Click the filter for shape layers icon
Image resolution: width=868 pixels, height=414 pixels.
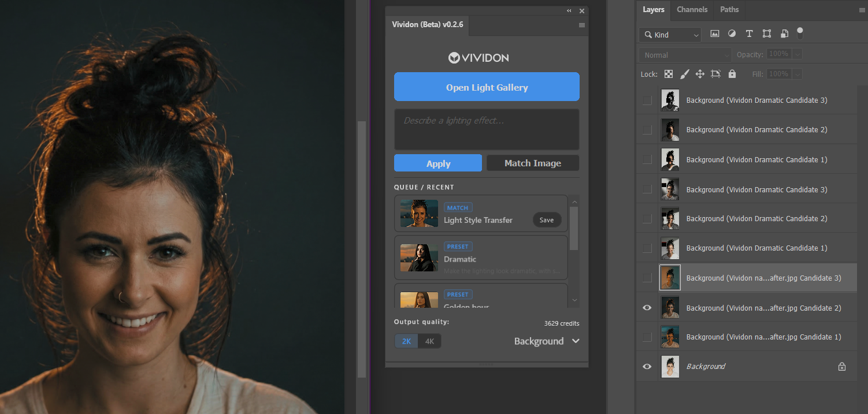click(x=767, y=33)
